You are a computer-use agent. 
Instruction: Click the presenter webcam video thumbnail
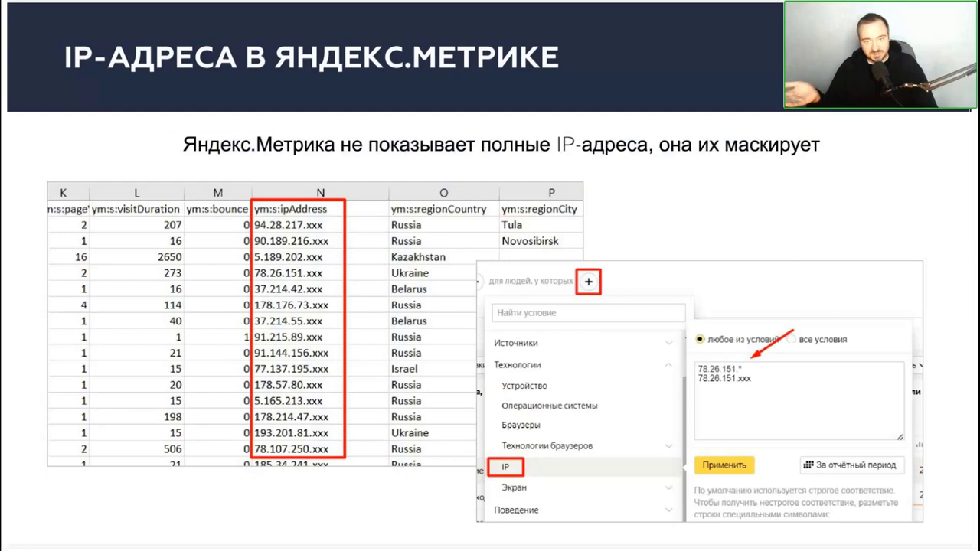pyautogui.click(x=880, y=54)
